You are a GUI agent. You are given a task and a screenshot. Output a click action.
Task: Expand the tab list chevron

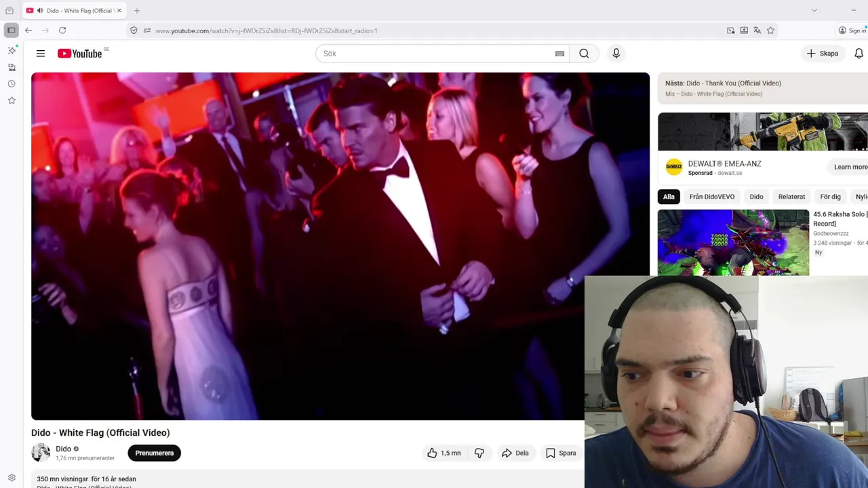(x=814, y=10)
